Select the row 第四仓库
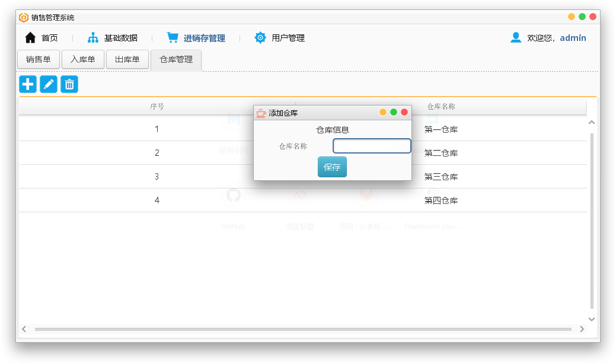 pyautogui.click(x=302, y=200)
